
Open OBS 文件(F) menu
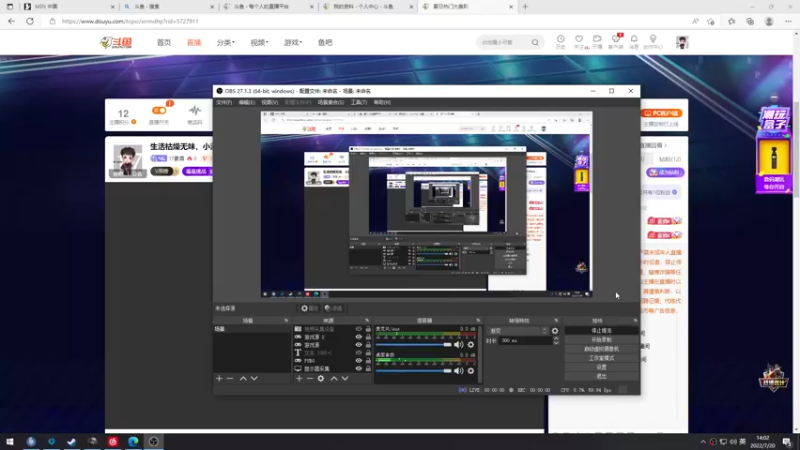[x=223, y=103]
